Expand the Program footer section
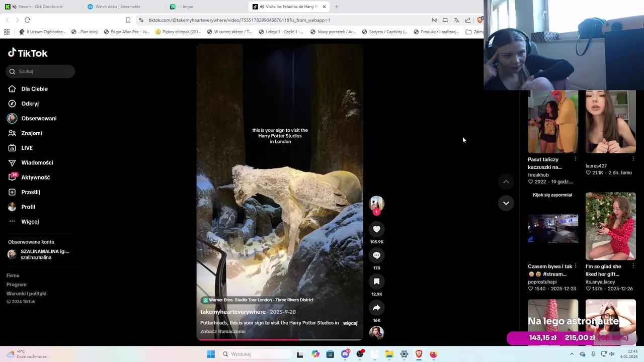 [x=16, y=285]
